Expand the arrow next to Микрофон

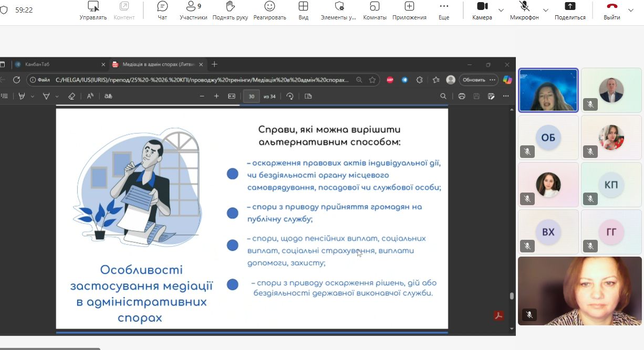[546, 10]
